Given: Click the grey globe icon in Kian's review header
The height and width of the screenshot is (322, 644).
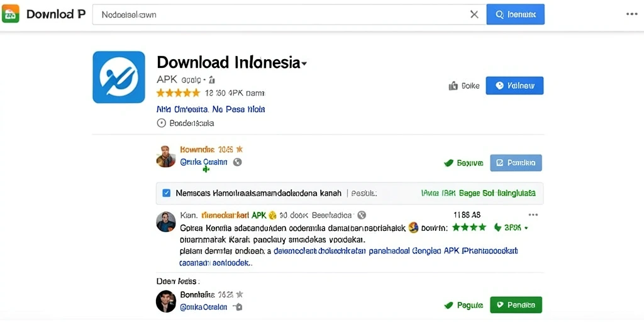Looking at the screenshot, I should tap(362, 215).
